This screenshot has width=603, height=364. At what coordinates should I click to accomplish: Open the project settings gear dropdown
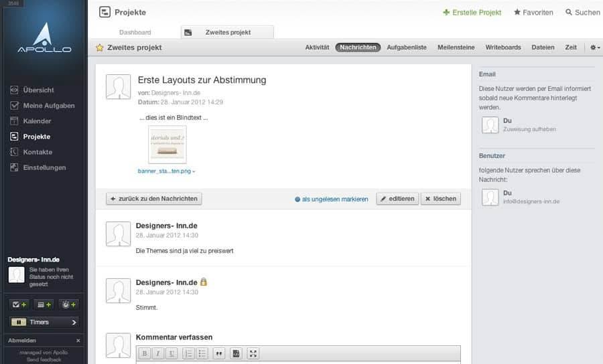[x=595, y=48]
